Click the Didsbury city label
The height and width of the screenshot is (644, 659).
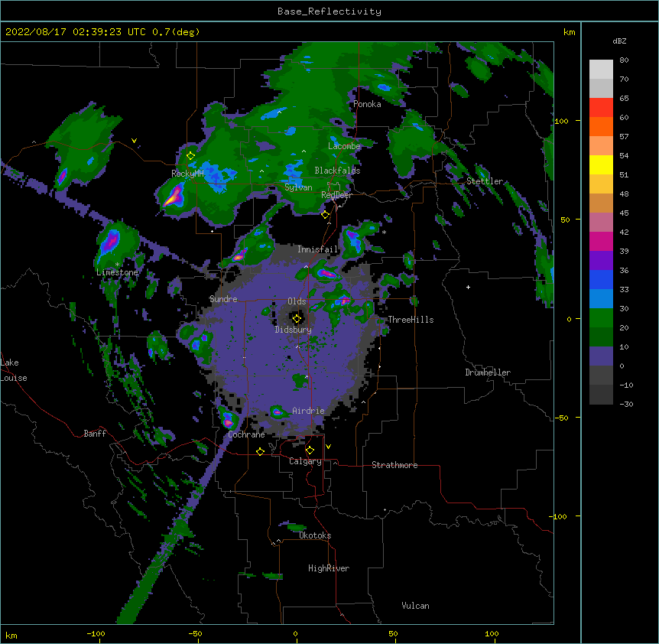click(x=294, y=330)
